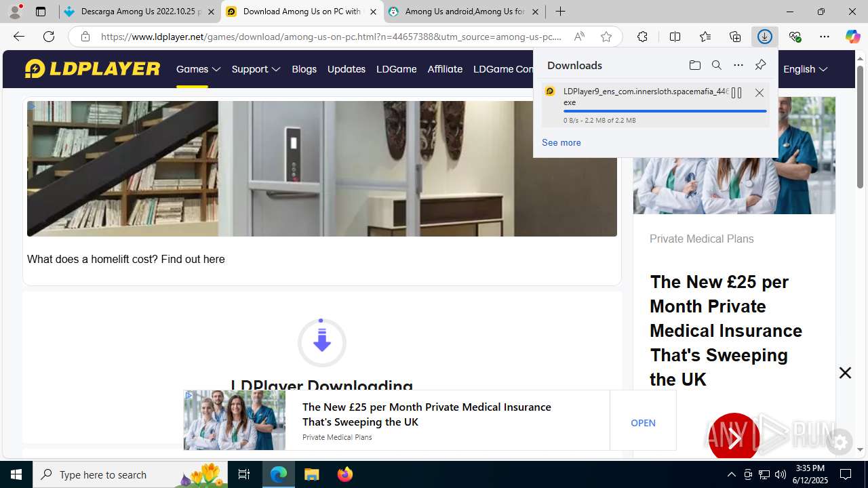Image resolution: width=868 pixels, height=488 pixels.
Task: Reload the current page
Action: pyautogui.click(x=49, y=37)
